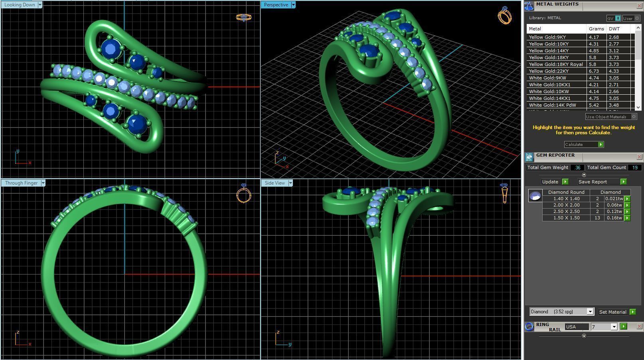Screen dimensions: 644x360
Task: Click the Gem Reporter panel icon
Action: coord(529,157)
